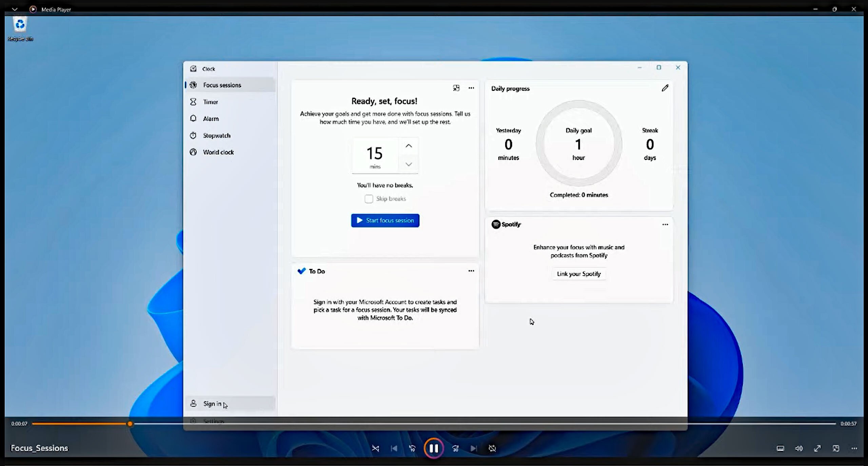Screen dimensions: 868x466
Task: Edit daily progress with pencil icon
Action: point(665,88)
